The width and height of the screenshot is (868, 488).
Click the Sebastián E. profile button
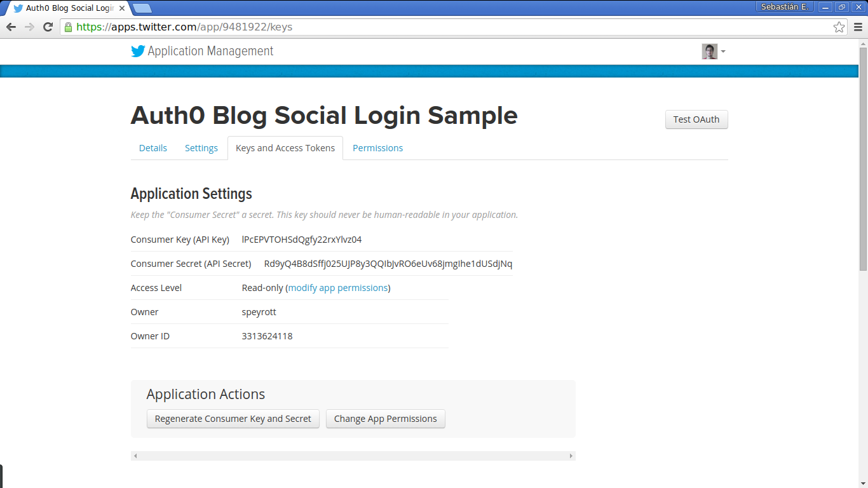pyautogui.click(x=785, y=7)
